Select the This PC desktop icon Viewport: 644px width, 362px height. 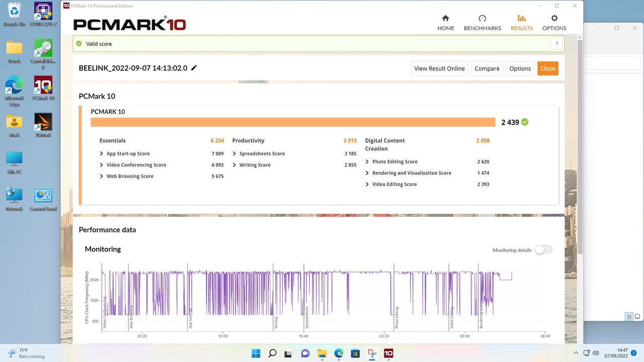[15, 162]
